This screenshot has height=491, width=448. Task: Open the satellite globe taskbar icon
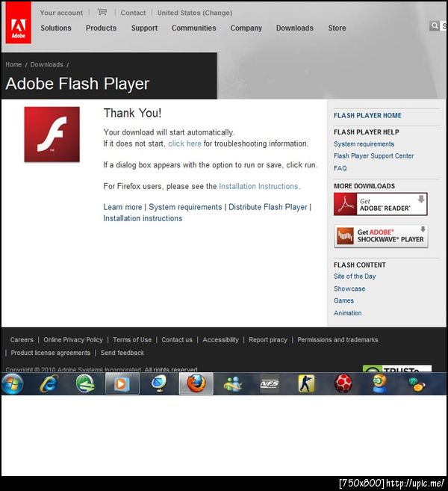(159, 383)
